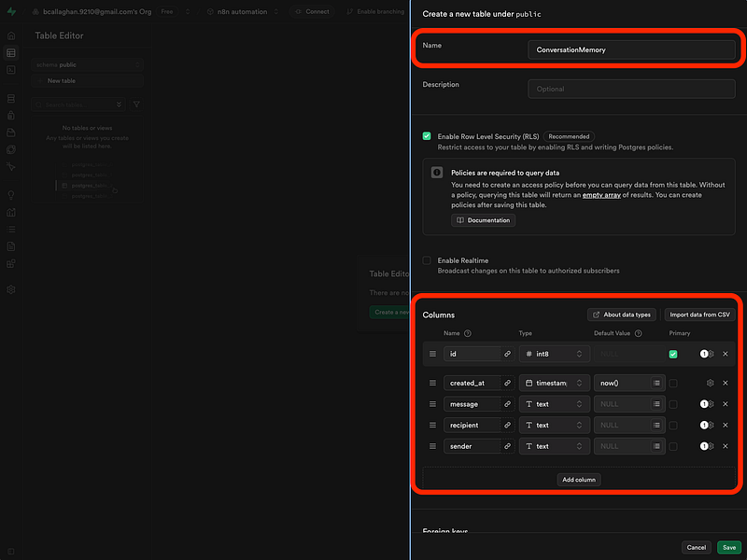Open the gear settings for created_at column

[711, 383]
